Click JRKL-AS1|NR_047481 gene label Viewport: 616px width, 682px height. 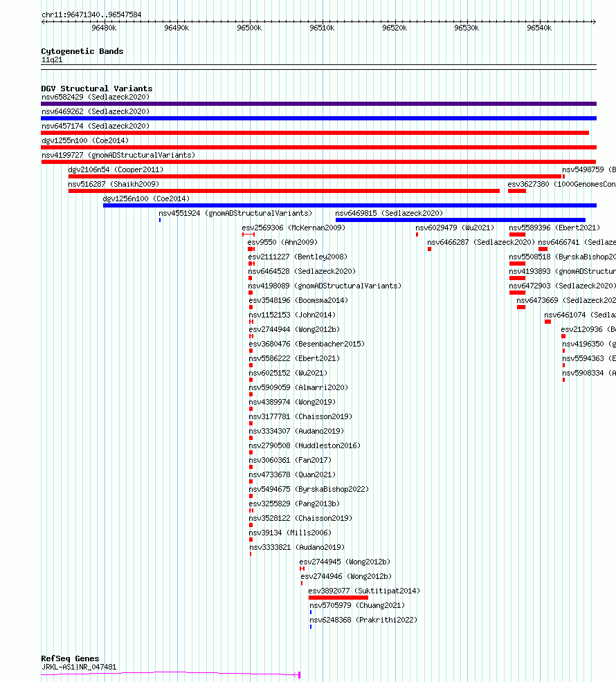click(79, 667)
